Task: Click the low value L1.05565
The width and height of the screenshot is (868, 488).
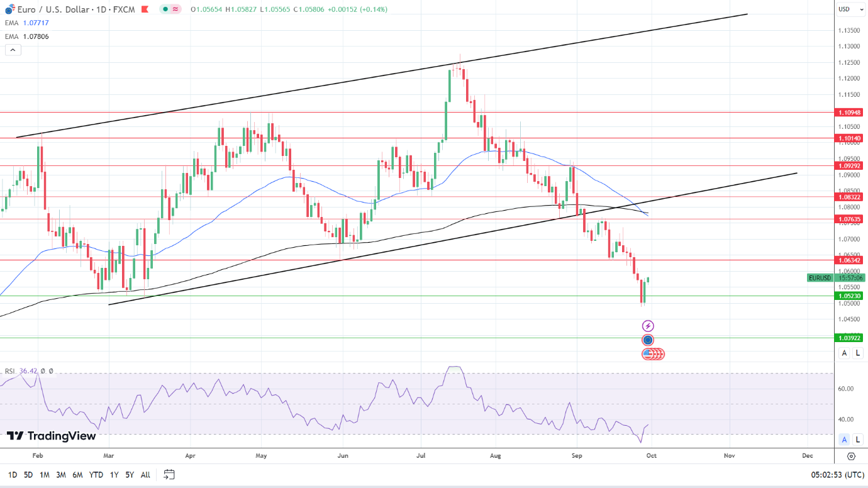Action: (275, 9)
